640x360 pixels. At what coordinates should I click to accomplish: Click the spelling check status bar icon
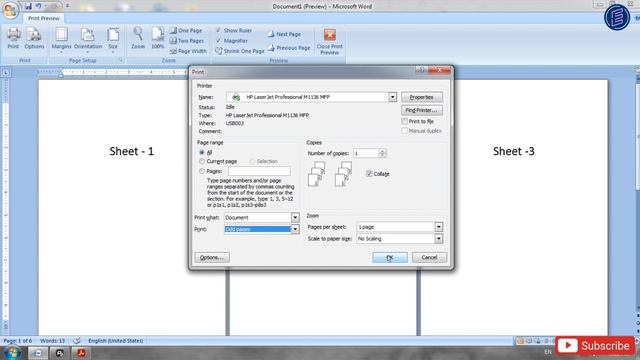[x=77, y=340]
